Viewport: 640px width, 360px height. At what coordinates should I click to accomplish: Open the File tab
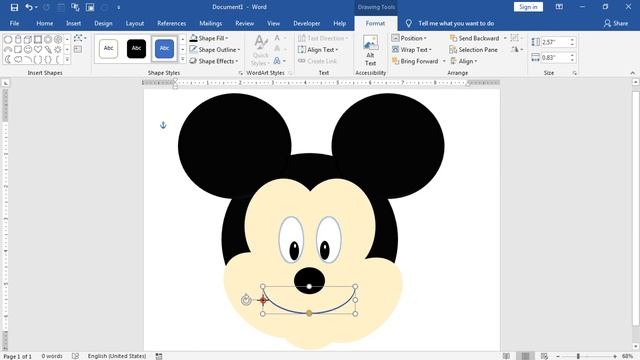tap(14, 23)
